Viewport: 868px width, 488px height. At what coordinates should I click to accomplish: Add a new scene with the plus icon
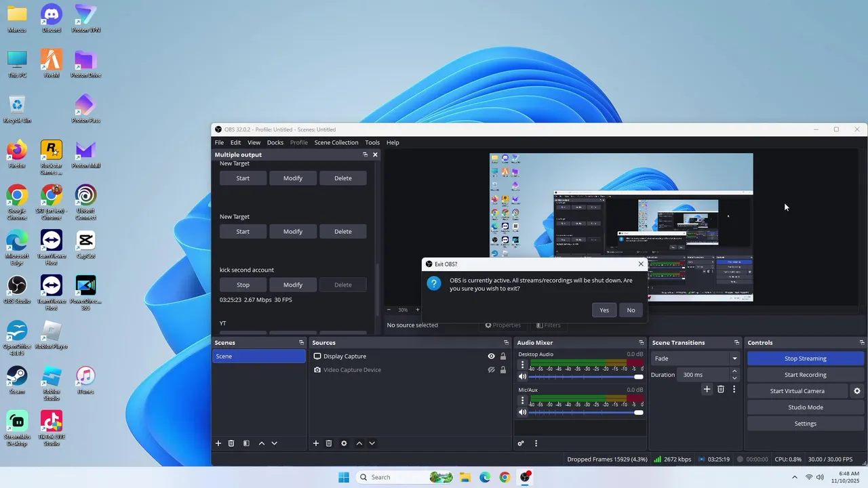(218, 443)
